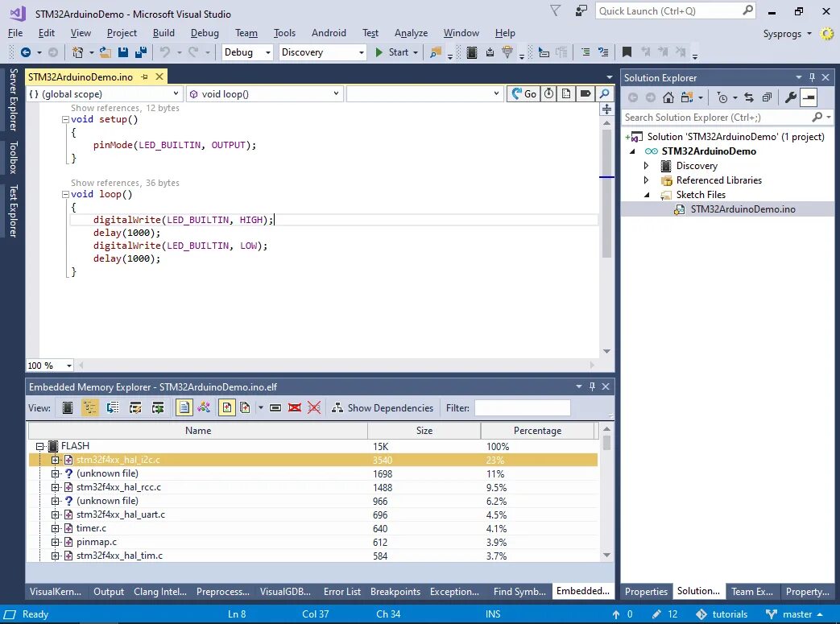Click the wrench Properties icon in Solution Explorer
Viewport: 840px width, 624px height.
coord(790,97)
